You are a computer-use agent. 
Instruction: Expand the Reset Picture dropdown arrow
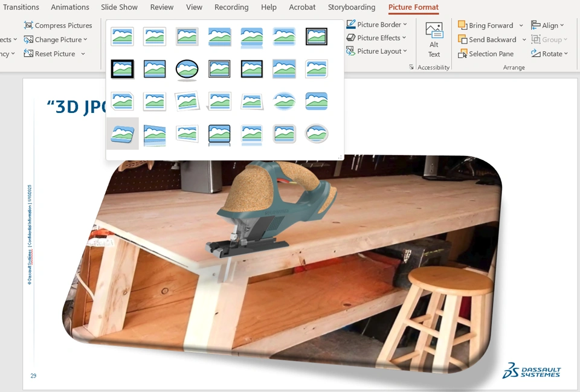(x=83, y=54)
